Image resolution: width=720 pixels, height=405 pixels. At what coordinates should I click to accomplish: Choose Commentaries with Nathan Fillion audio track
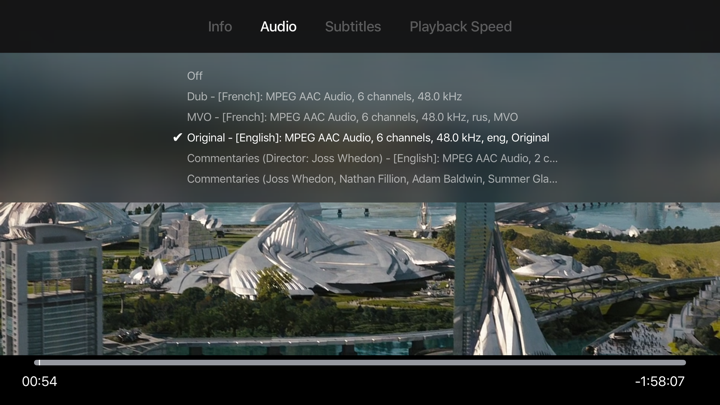pos(372,179)
